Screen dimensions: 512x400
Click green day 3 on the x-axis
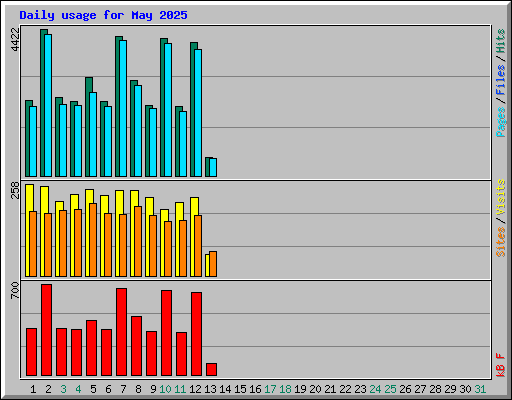(63, 389)
